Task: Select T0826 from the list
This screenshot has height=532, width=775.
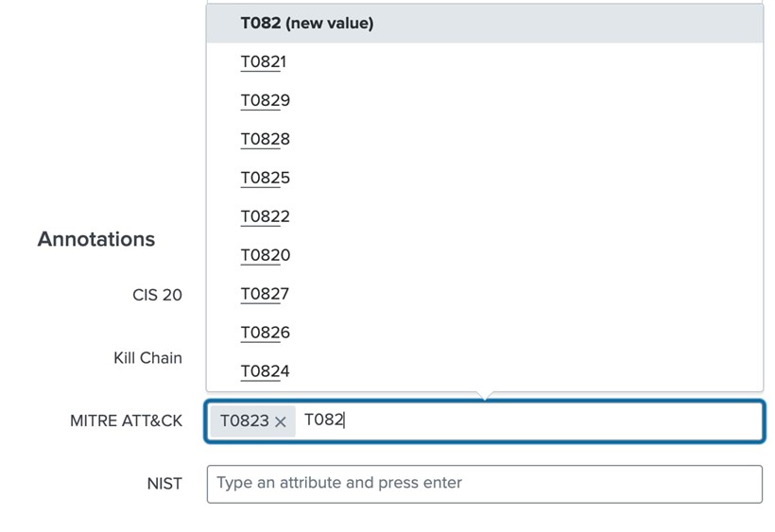Action: click(265, 334)
